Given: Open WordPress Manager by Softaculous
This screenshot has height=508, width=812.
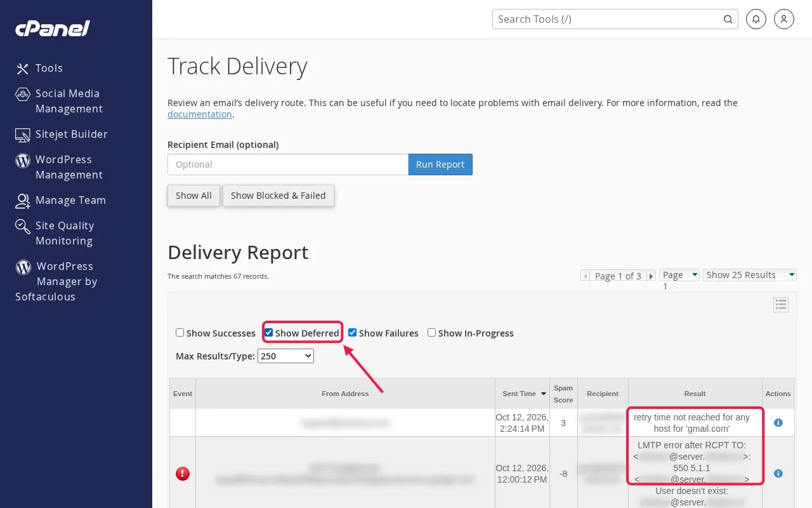Looking at the screenshot, I should click(56, 281).
